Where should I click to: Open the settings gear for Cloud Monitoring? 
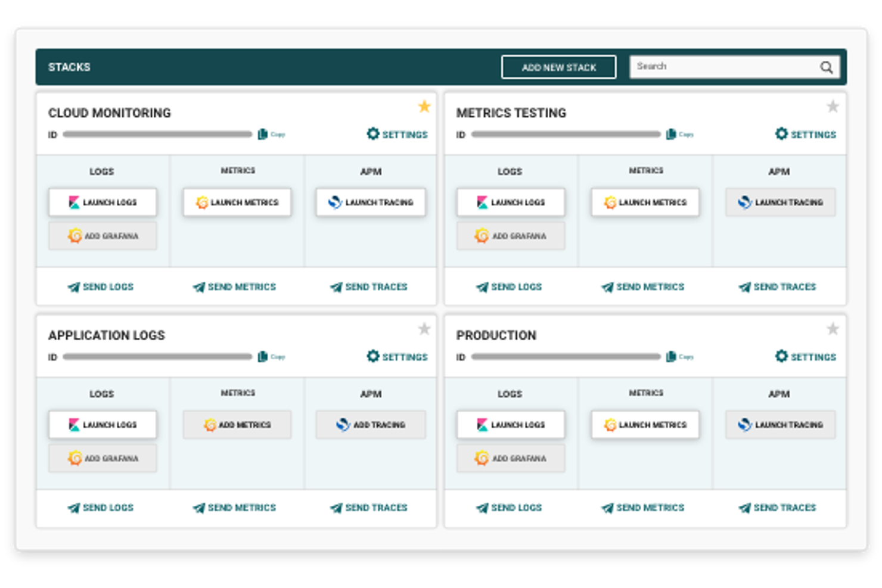372,134
